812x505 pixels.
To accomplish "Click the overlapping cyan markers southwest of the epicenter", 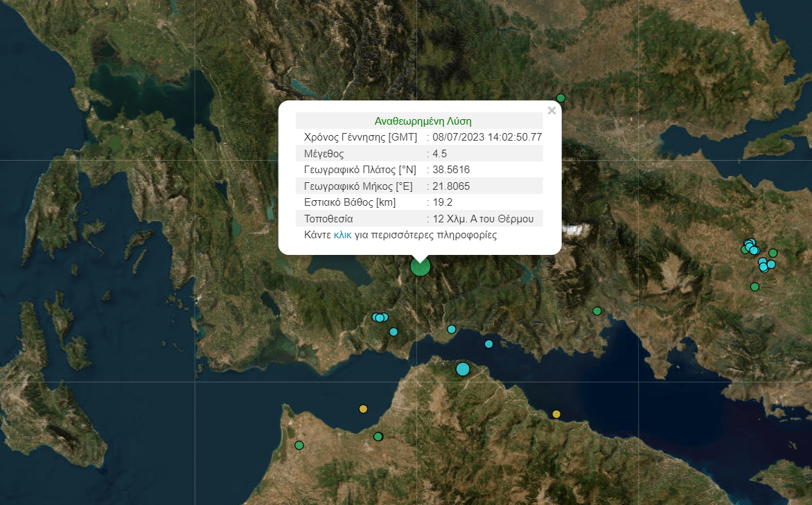I will (x=380, y=317).
